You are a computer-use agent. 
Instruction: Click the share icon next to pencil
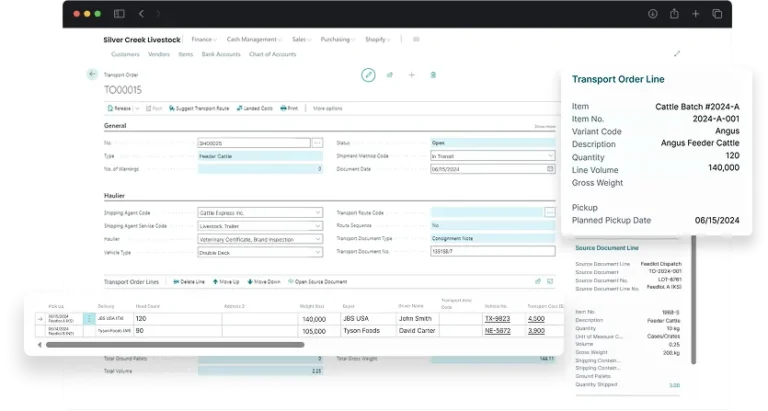390,75
